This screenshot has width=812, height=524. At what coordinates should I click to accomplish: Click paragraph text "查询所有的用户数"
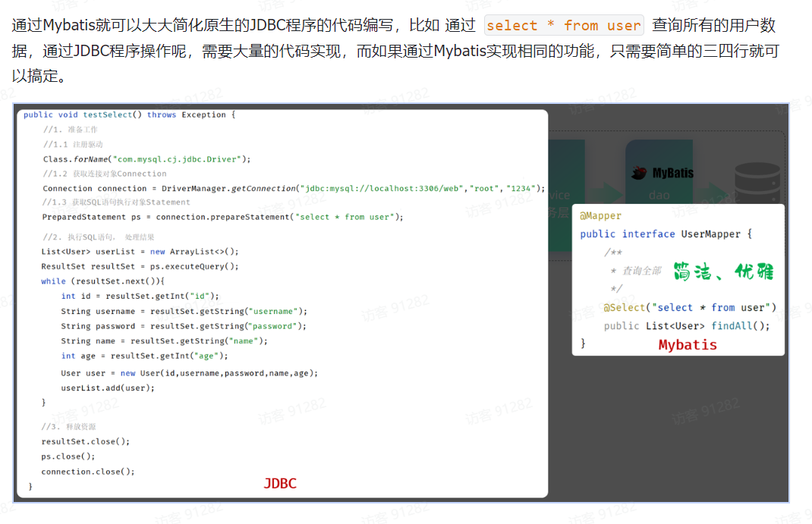[713, 25]
